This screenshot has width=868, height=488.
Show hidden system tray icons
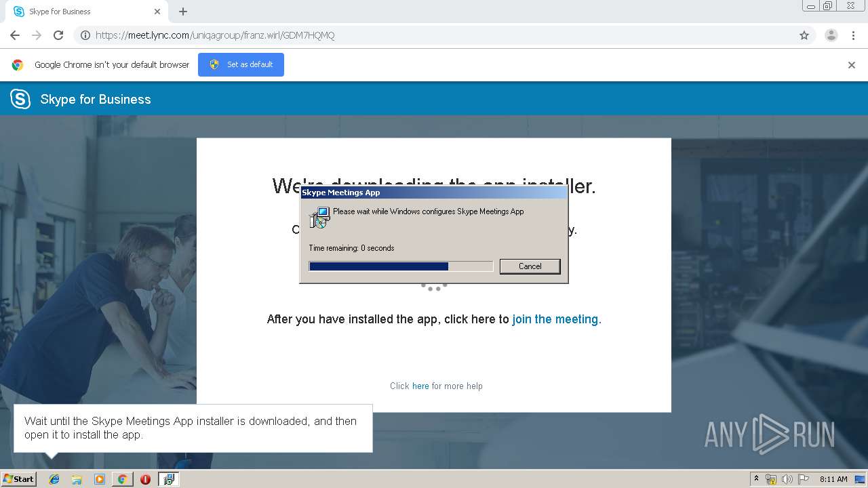[x=756, y=479]
